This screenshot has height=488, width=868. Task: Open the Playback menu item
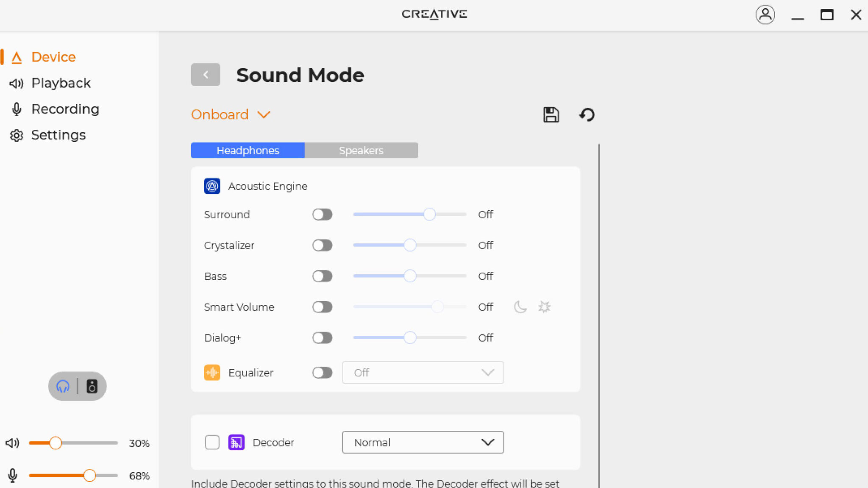point(61,83)
